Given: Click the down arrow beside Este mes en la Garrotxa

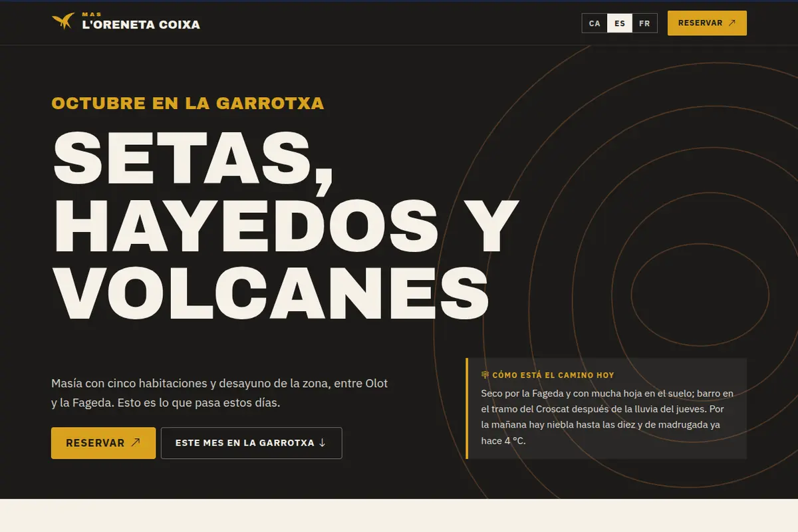Looking at the screenshot, I should (323, 443).
